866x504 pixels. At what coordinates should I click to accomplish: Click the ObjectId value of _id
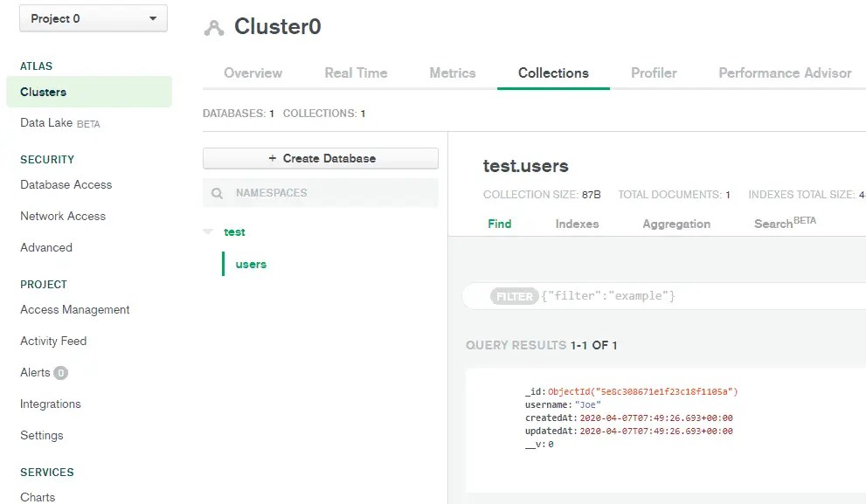click(643, 391)
